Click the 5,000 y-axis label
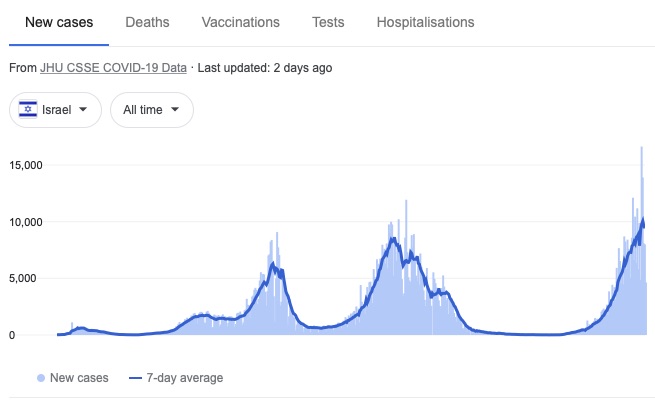655x402 pixels. (x=23, y=278)
